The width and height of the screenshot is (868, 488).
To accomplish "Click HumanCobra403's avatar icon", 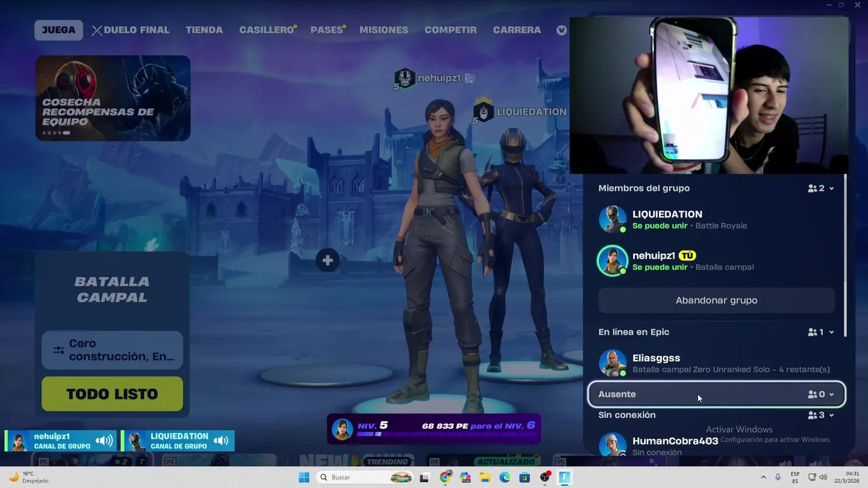I will tap(612, 445).
